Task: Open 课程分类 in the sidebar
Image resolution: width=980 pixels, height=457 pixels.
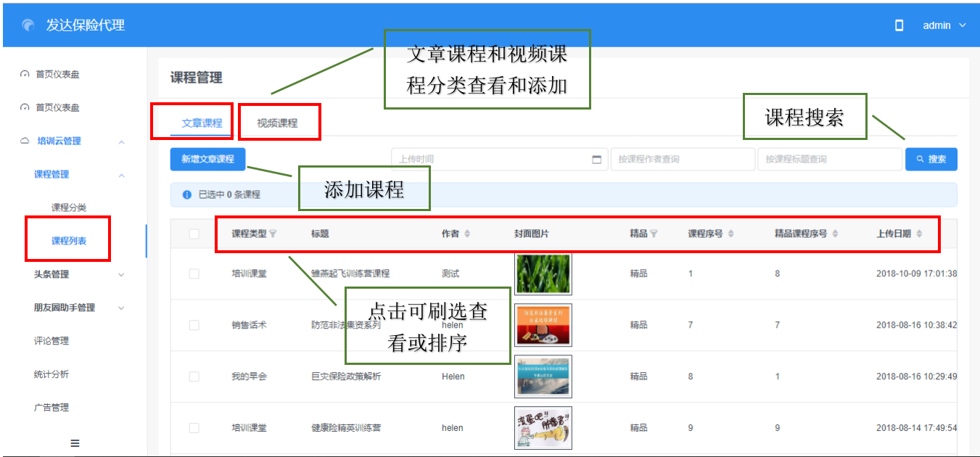Action: (x=69, y=207)
